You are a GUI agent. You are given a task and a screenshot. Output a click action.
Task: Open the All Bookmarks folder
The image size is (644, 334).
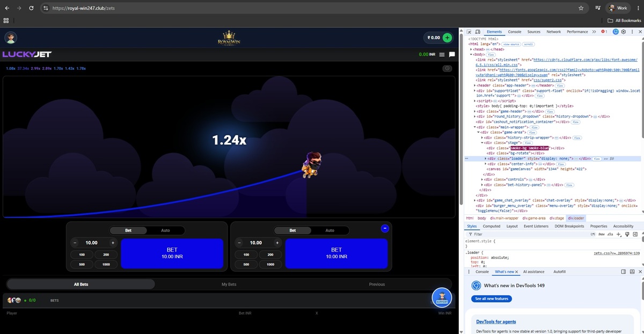pyautogui.click(x=624, y=20)
